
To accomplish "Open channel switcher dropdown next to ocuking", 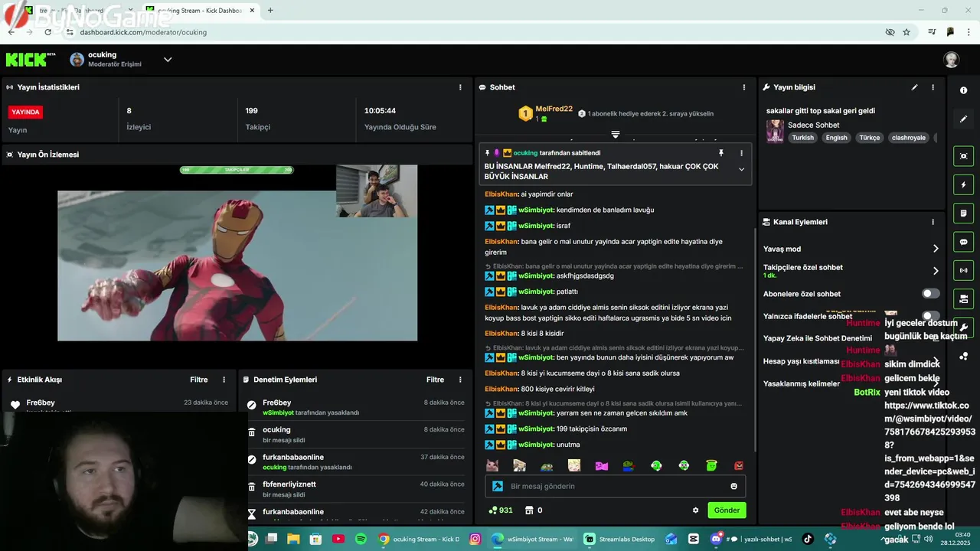I will click(168, 60).
